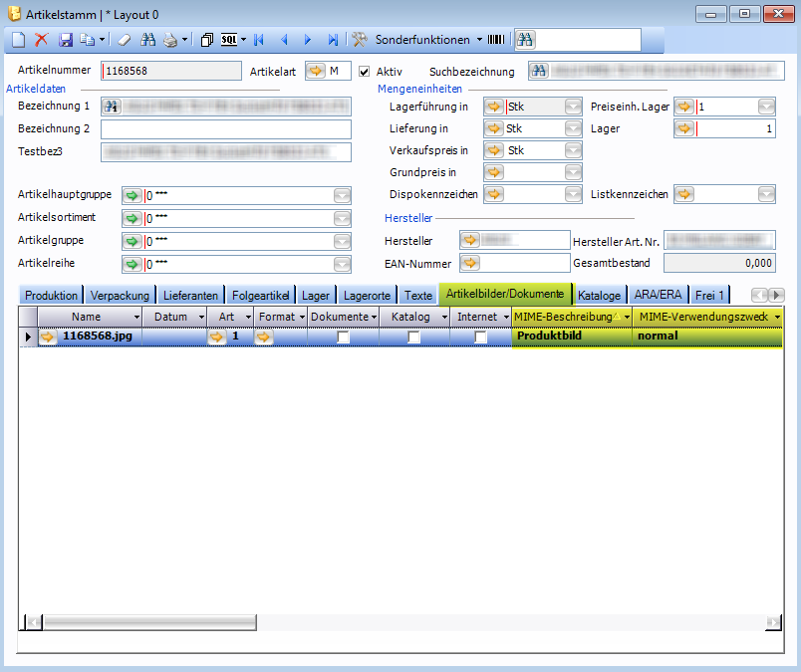Click the SQL button in toolbar
This screenshot has height=672, width=801.
tap(230, 40)
